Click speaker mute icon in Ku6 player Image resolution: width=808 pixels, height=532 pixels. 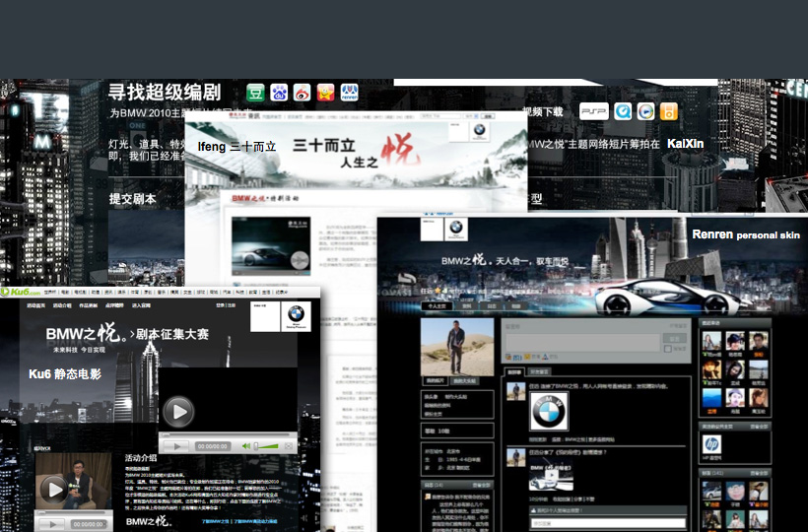[246, 446]
